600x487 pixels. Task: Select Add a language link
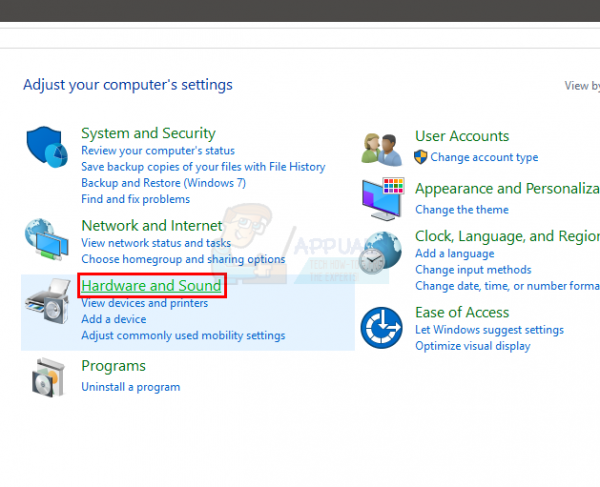click(x=455, y=254)
